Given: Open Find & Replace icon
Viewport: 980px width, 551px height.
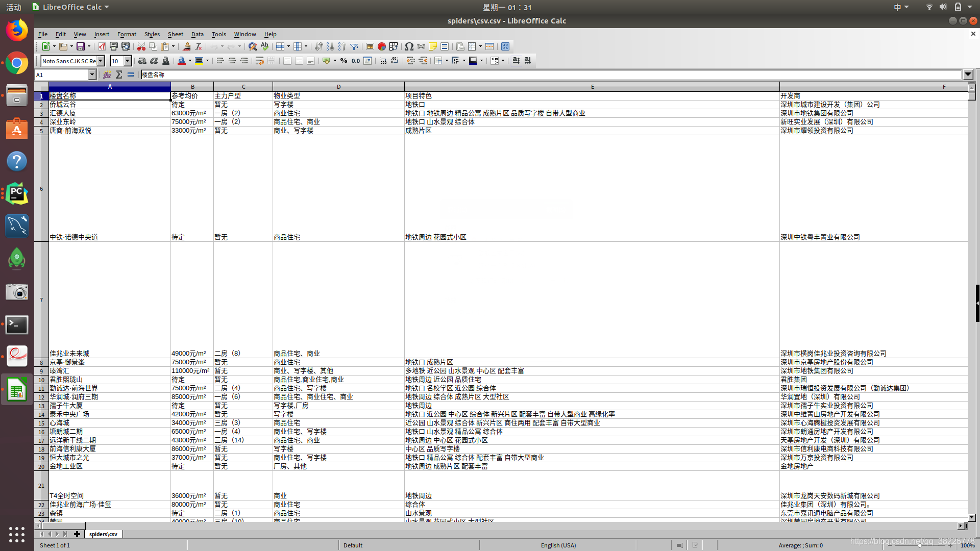Looking at the screenshot, I should pos(253,46).
